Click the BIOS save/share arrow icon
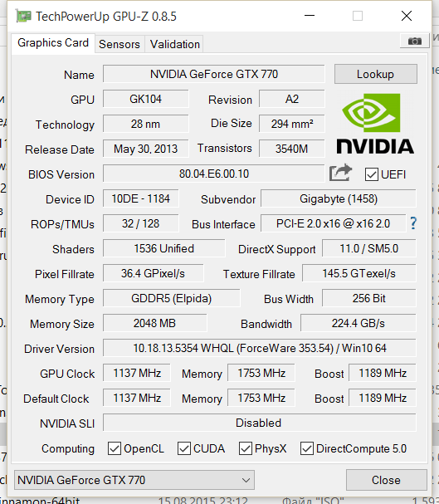The width and height of the screenshot is (439, 504). pos(341,173)
